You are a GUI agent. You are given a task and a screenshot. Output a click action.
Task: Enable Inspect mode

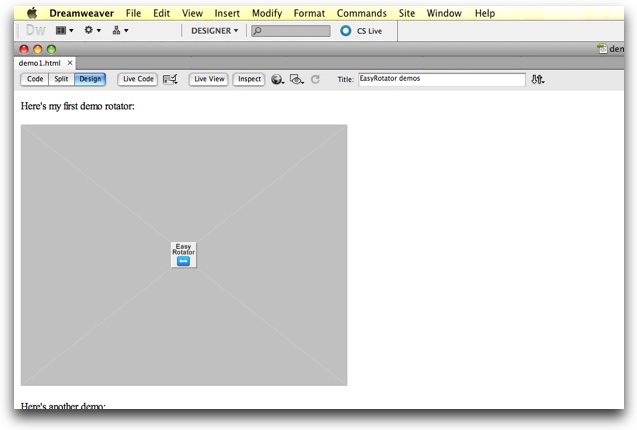pyautogui.click(x=249, y=79)
